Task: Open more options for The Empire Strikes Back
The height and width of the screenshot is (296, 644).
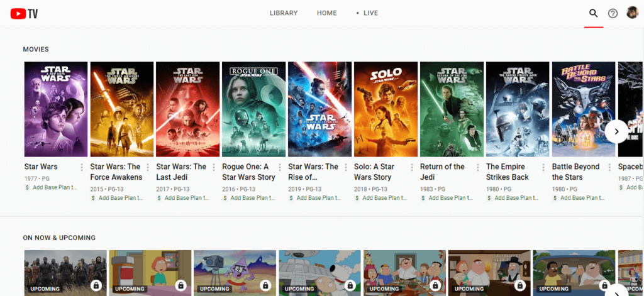Action: point(543,167)
